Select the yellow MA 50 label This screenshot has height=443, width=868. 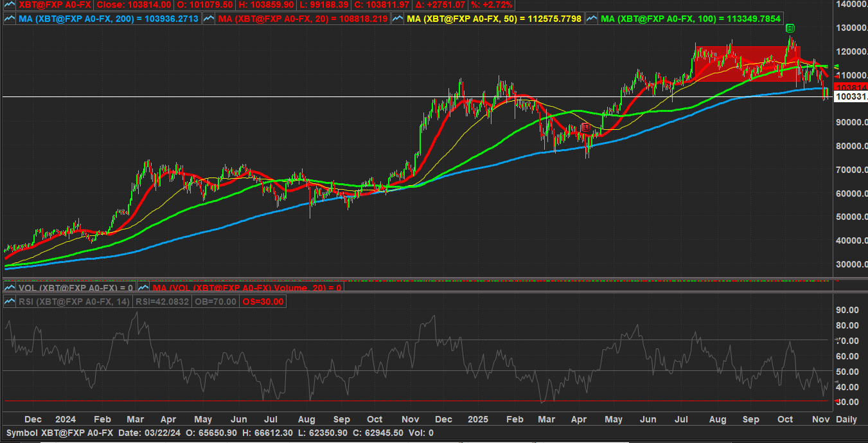[x=494, y=19]
